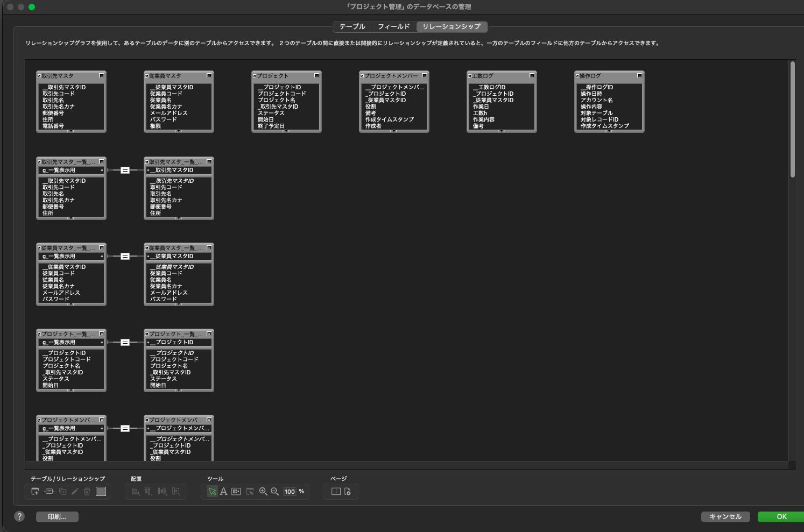Zoom out with the magnifier minus icon

tap(274, 491)
